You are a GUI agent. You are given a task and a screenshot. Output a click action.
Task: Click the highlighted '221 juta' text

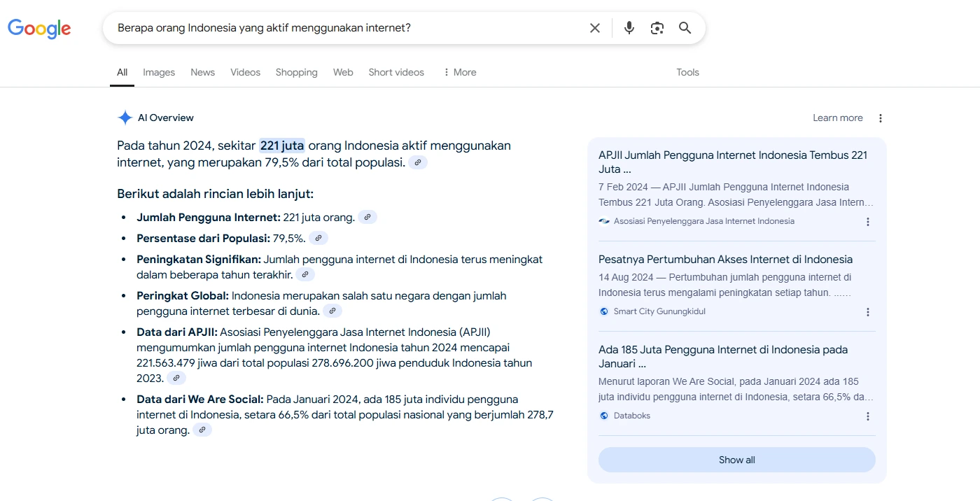(x=282, y=146)
